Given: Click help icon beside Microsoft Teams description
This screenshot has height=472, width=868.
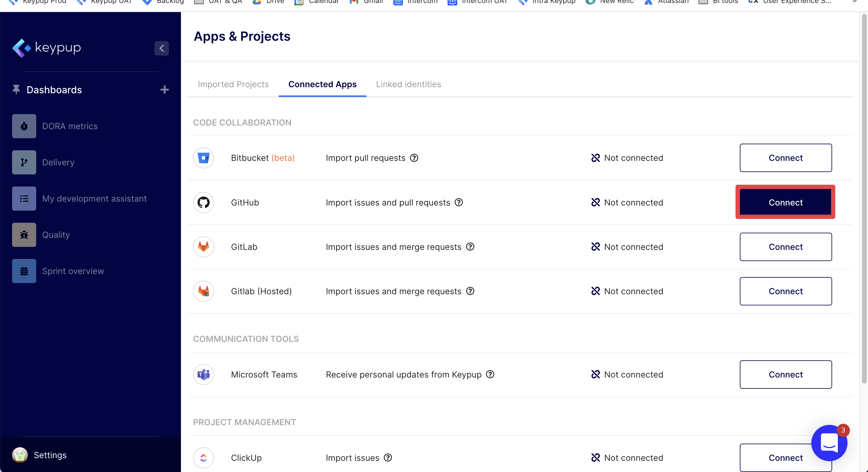Looking at the screenshot, I should coord(490,374).
